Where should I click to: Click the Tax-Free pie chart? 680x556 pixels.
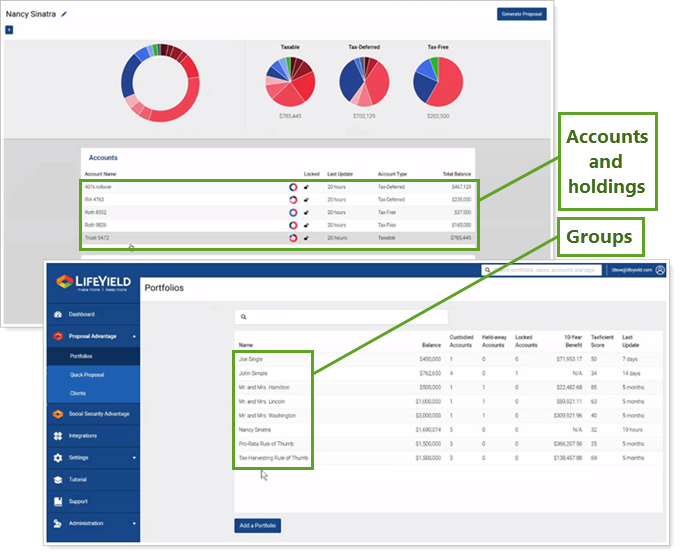pos(437,81)
